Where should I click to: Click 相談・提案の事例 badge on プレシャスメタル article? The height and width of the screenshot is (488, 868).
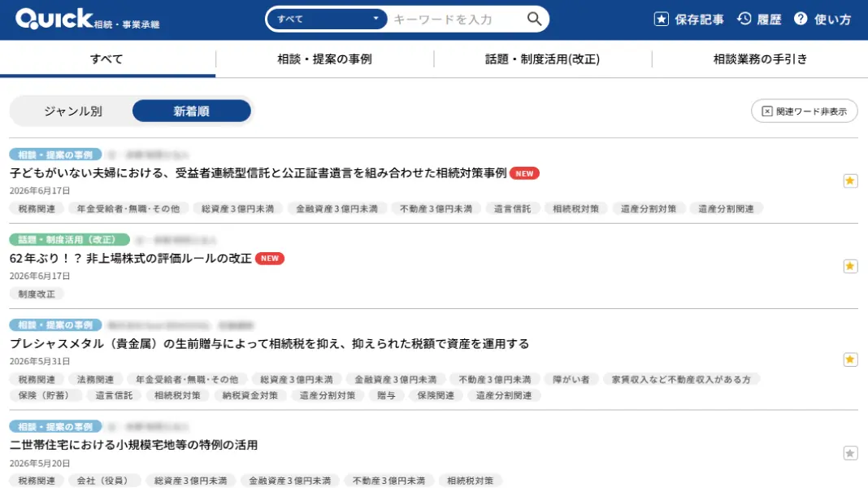(55, 325)
